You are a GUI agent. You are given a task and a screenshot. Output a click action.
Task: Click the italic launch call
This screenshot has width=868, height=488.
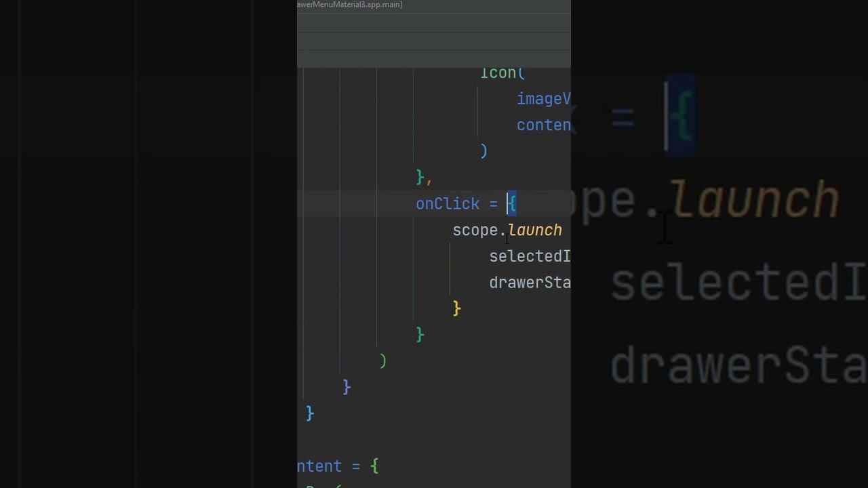(535, 230)
